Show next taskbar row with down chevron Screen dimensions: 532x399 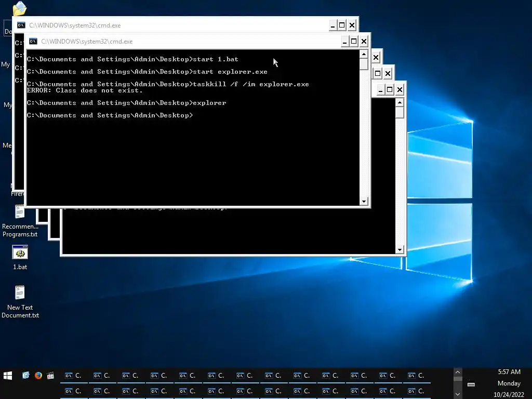(457, 394)
